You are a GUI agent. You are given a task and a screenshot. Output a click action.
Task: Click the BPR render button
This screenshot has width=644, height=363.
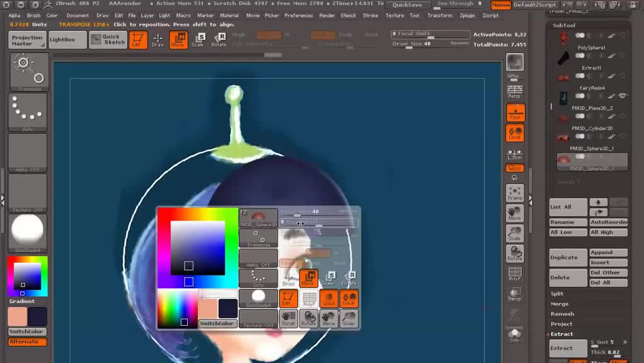(515, 62)
